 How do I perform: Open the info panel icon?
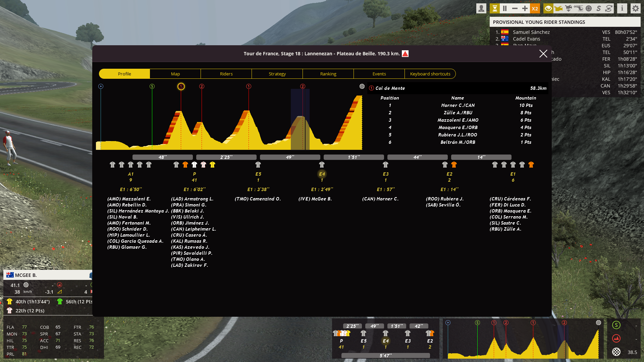click(622, 8)
